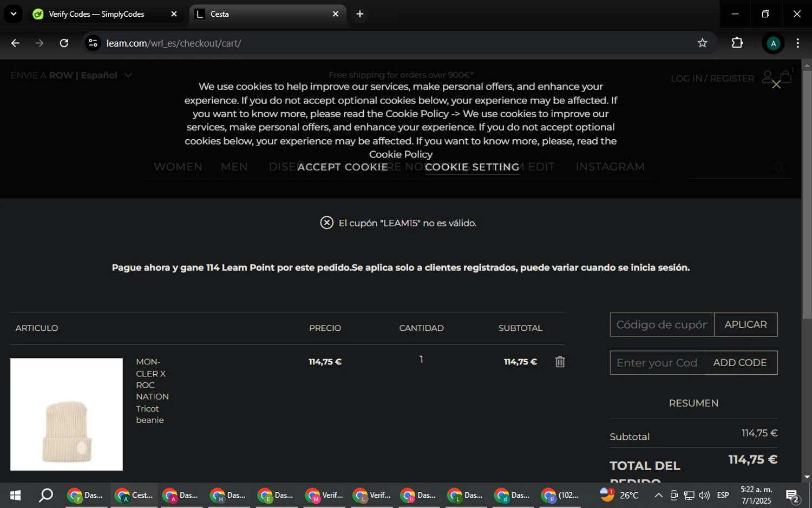Image resolution: width=812 pixels, height=508 pixels.
Task: View site information icon in address bar
Action: click(x=93, y=43)
